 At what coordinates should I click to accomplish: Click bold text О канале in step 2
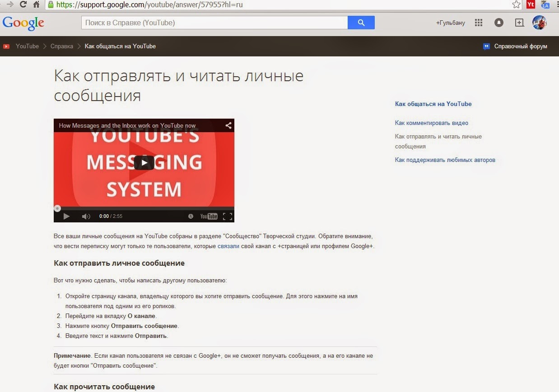(141, 316)
